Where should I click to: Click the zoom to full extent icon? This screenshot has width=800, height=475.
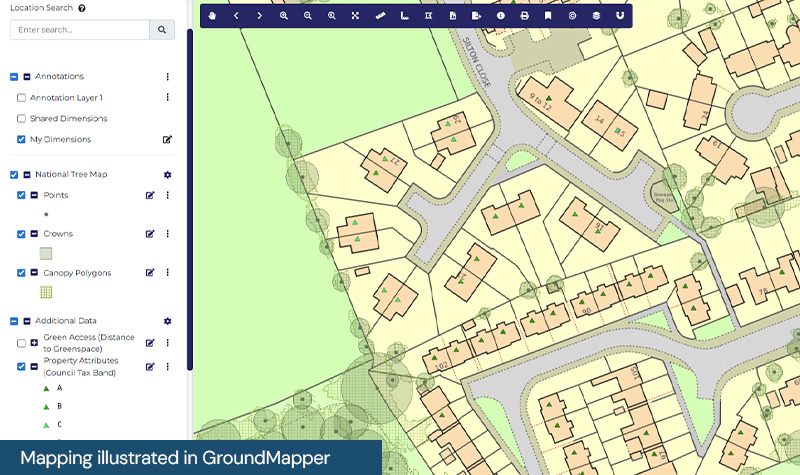(x=356, y=16)
